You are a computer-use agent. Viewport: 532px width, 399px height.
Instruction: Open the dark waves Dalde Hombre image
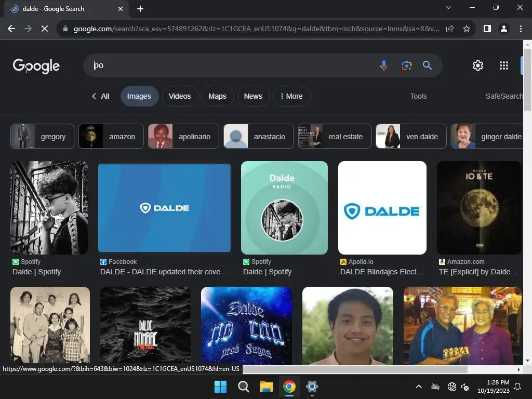145,326
